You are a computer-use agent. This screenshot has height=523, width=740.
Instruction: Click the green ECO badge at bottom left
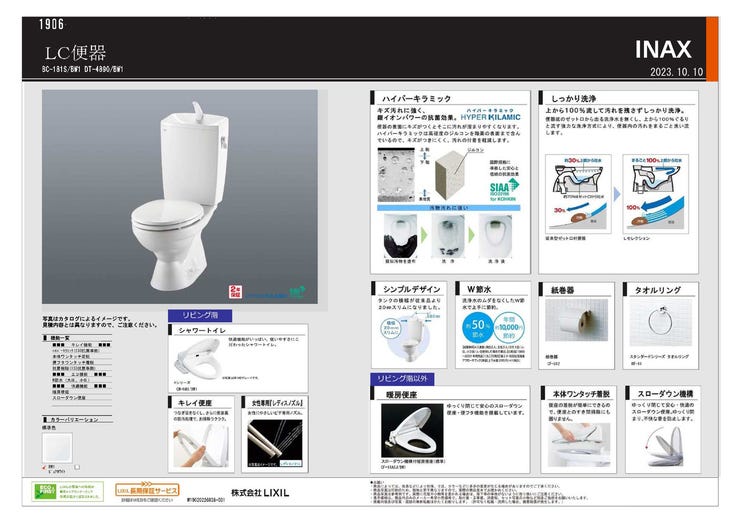point(48,491)
